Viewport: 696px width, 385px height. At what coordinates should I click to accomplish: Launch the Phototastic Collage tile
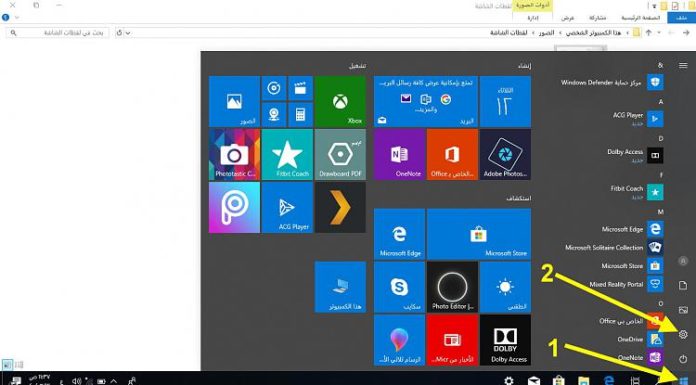[x=234, y=155]
